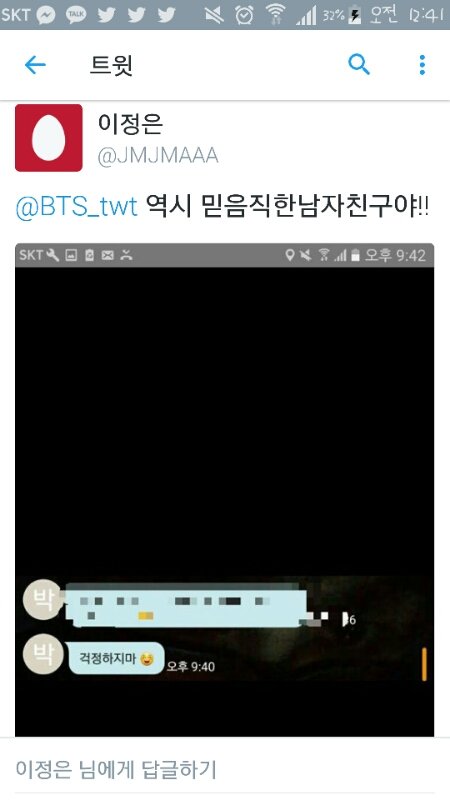Tap the orange scroll indicator bar
The image size is (450, 800).
pyautogui.click(x=424, y=664)
